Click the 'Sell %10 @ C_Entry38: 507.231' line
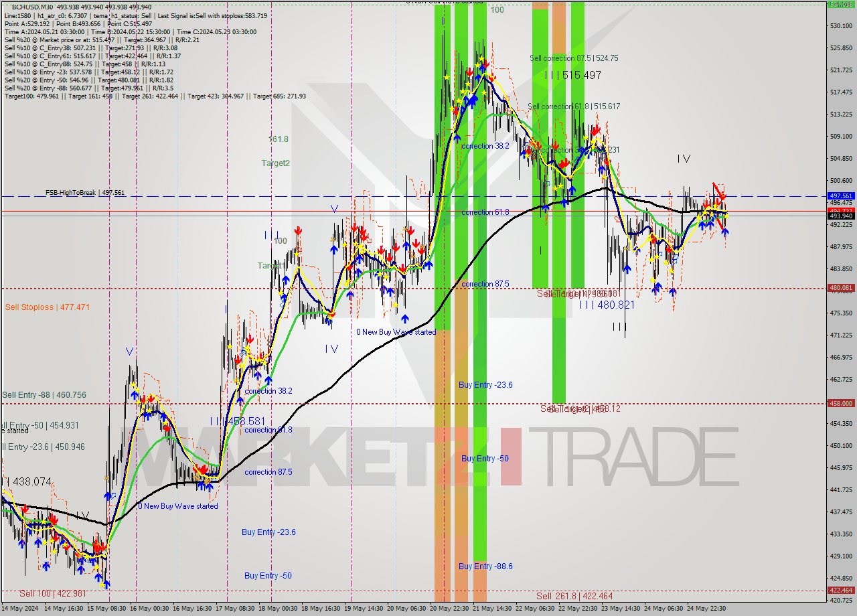The width and height of the screenshot is (857, 616). click(90, 48)
